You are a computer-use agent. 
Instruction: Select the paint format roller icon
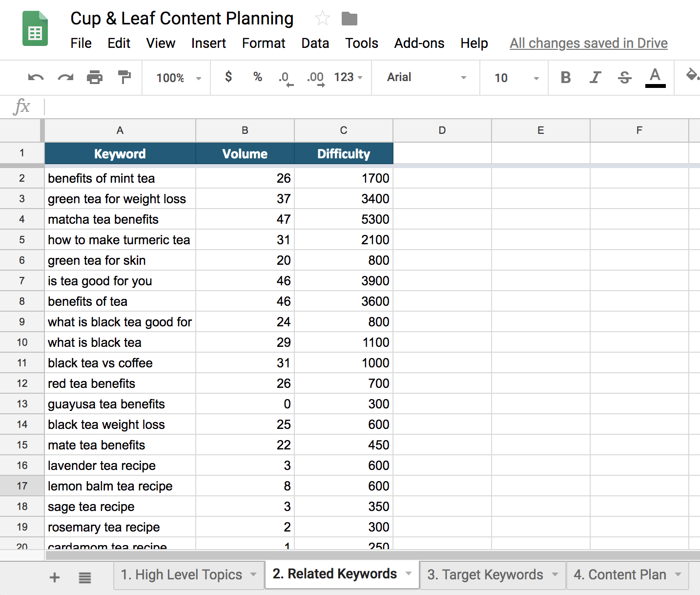click(124, 77)
